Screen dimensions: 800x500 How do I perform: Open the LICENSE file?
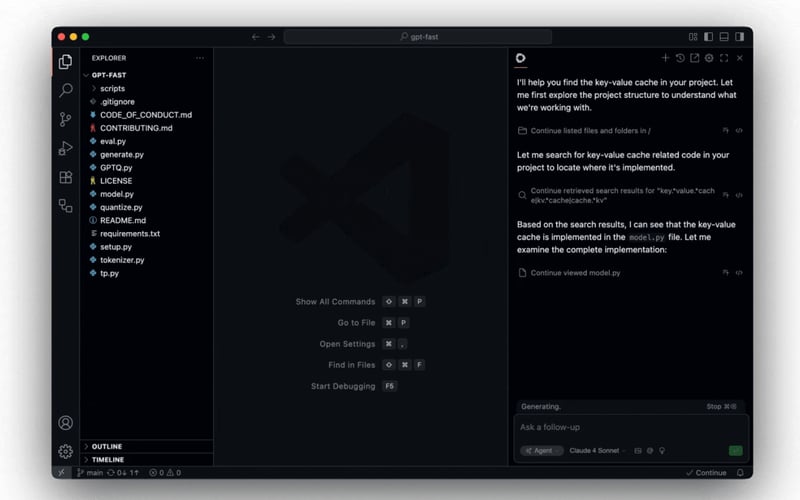[x=147, y=181]
